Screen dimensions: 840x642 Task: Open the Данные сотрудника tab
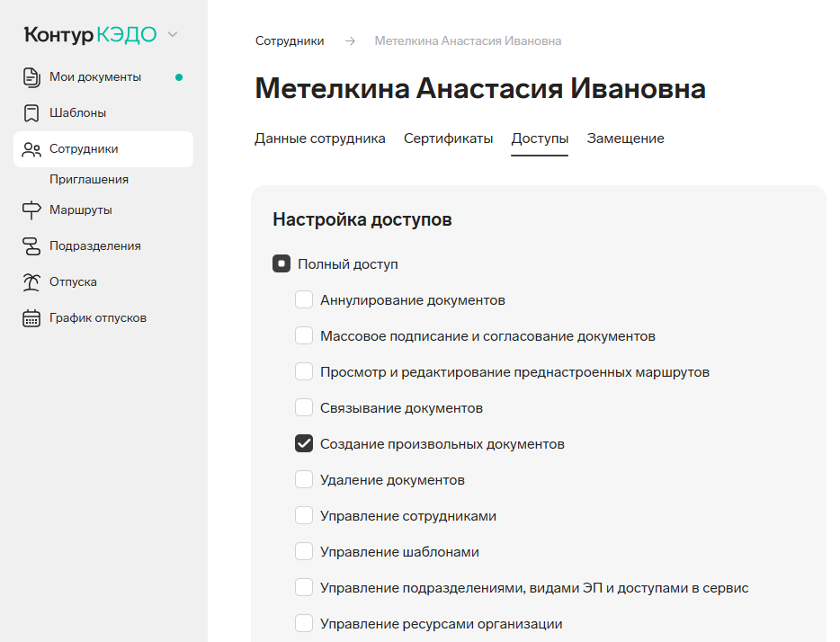tap(320, 138)
